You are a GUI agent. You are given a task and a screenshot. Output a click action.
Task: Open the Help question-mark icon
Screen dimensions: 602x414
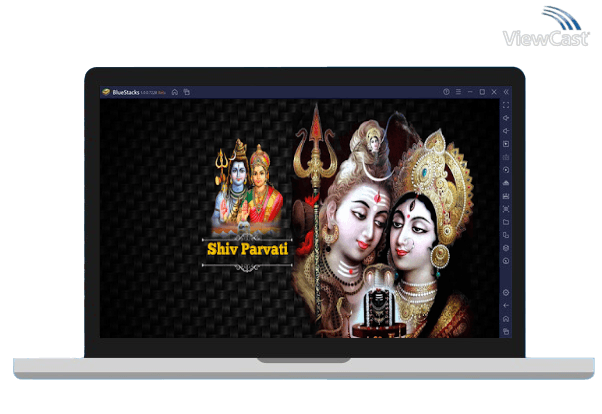(x=446, y=92)
